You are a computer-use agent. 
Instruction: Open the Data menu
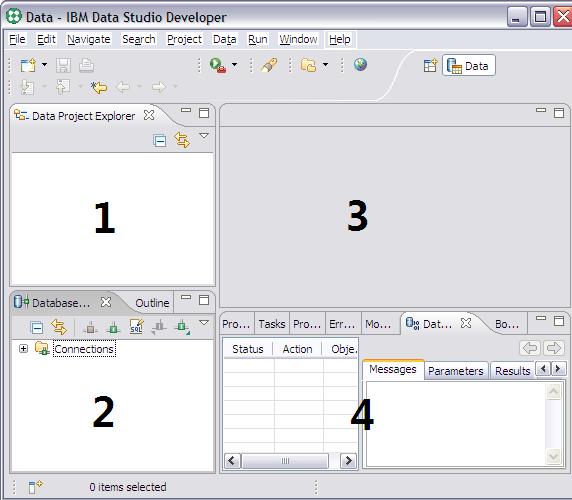tap(225, 39)
